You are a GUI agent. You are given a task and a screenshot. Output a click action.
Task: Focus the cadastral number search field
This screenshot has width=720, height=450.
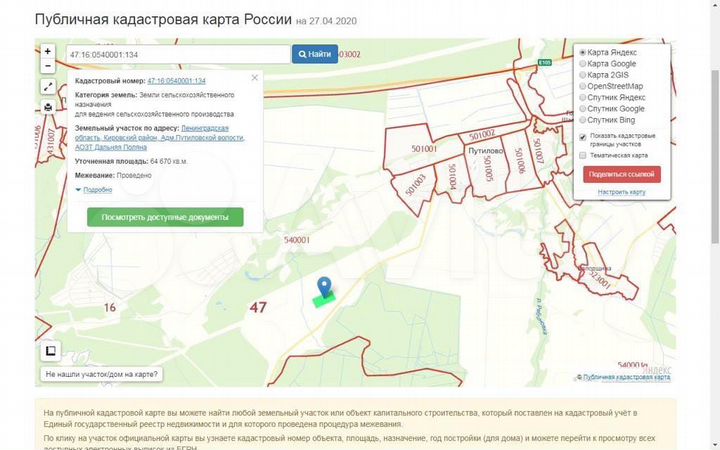(x=178, y=54)
